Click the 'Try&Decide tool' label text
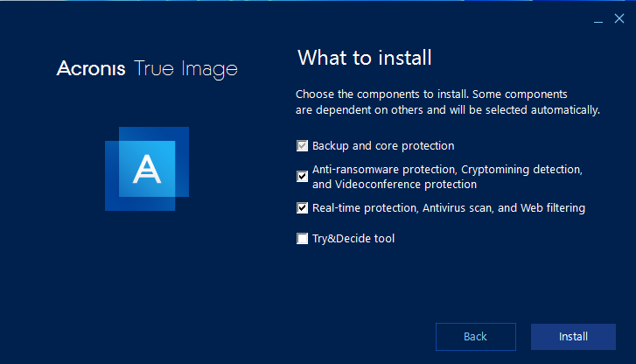The height and width of the screenshot is (364, 636). (353, 238)
